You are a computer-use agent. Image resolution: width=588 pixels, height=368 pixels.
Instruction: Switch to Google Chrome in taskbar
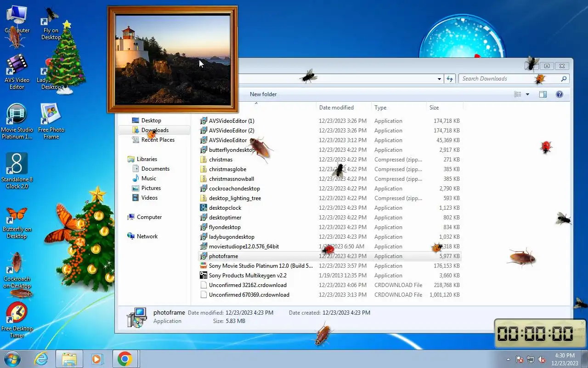click(125, 359)
